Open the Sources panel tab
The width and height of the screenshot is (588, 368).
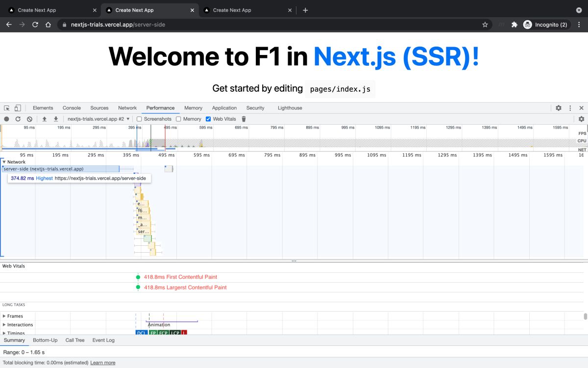point(99,108)
